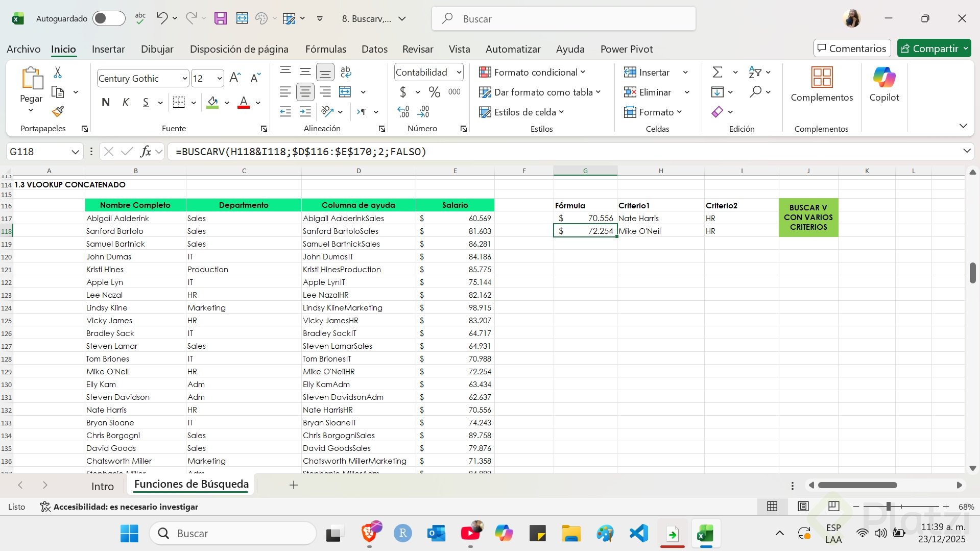This screenshot has width=980, height=551.
Task: Click the Insert Function fx icon
Action: click(146, 152)
